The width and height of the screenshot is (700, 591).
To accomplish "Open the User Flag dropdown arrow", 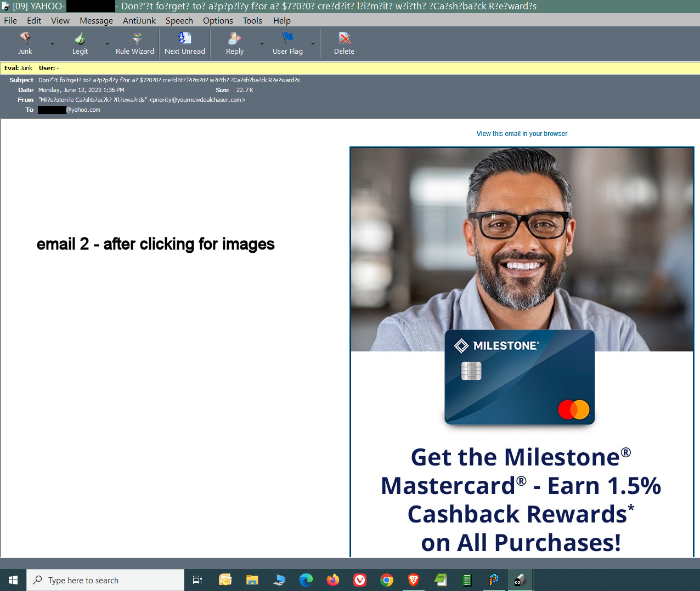I will (x=313, y=44).
